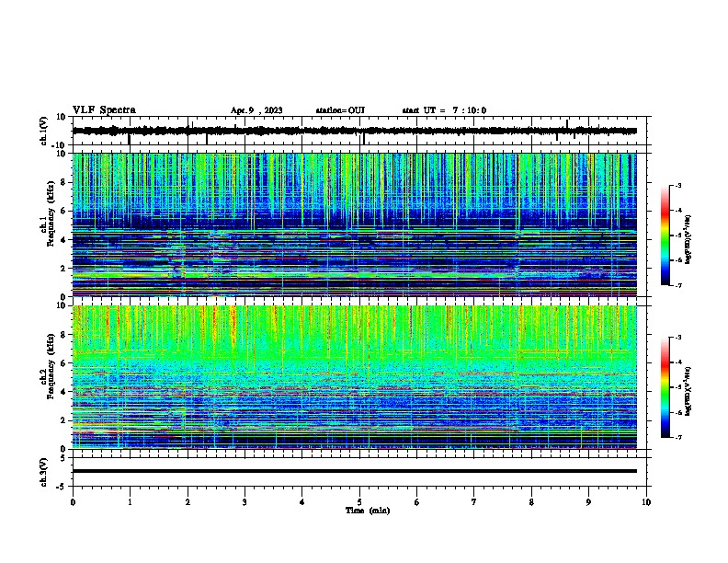Click the "ch.1(V)" waveform axis label
The width and height of the screenshot is (728, 563).
coord(44,131)
